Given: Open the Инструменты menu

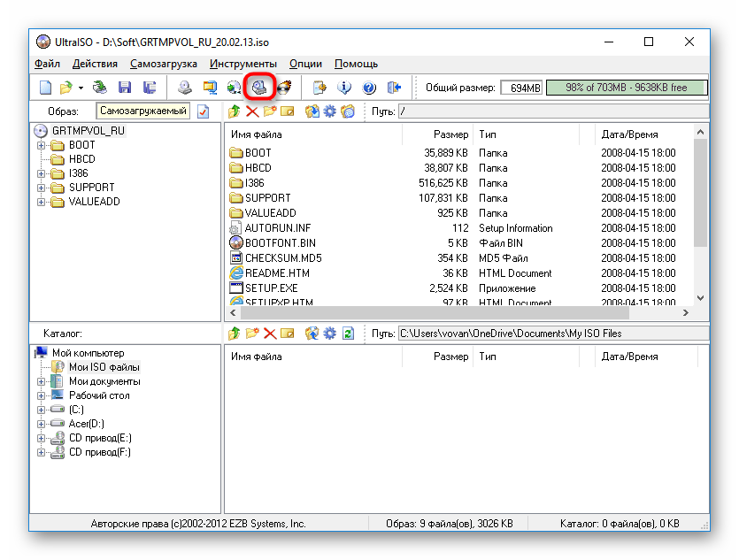Looking at the screenshot, I should (242, 64).
